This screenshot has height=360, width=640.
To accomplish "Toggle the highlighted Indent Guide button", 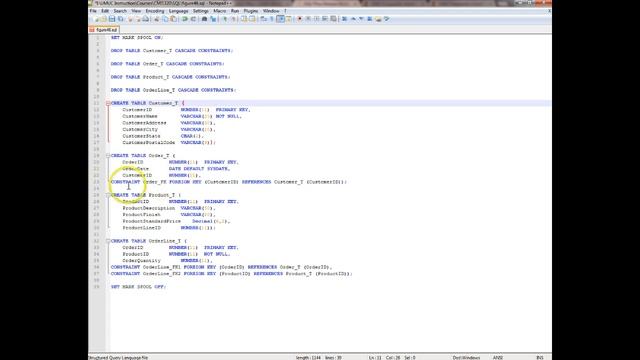I will click(281, 19).
